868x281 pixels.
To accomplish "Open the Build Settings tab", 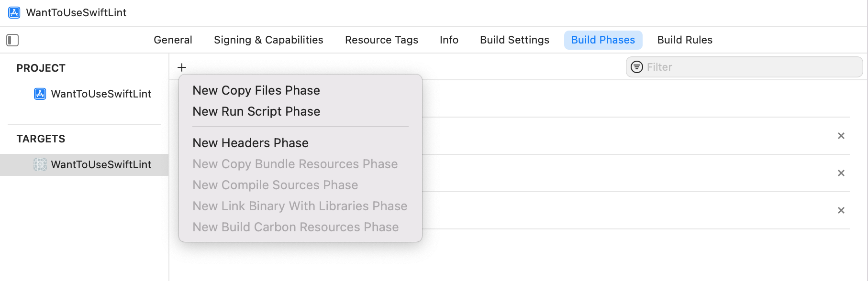I will point(514,40).
